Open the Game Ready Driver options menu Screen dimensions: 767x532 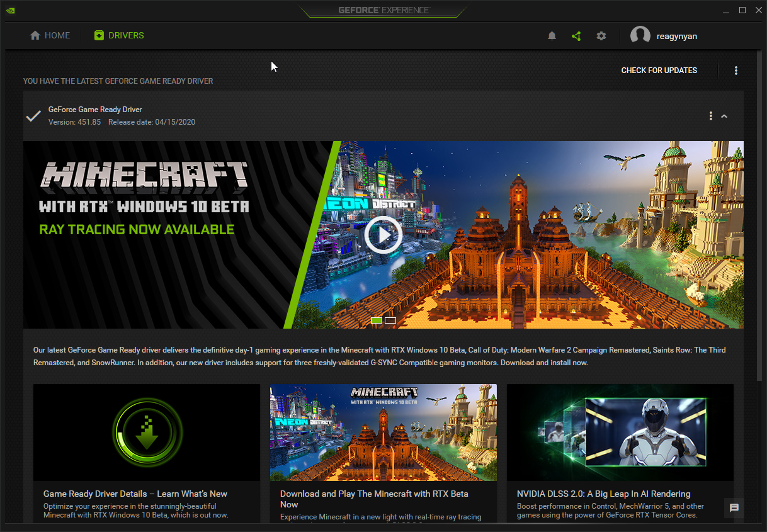711,116
